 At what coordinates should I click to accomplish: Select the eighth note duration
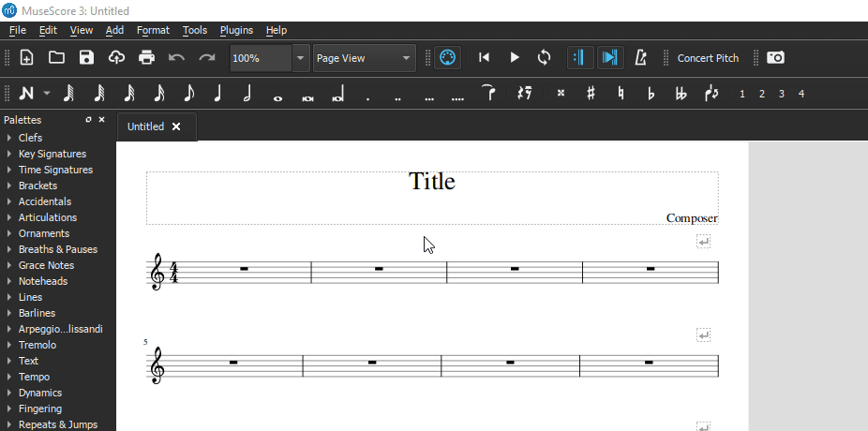click(188, 94)
